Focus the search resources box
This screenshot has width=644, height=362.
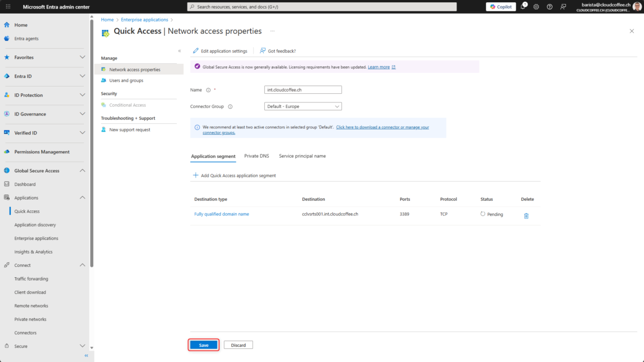[x=322, y=7]
